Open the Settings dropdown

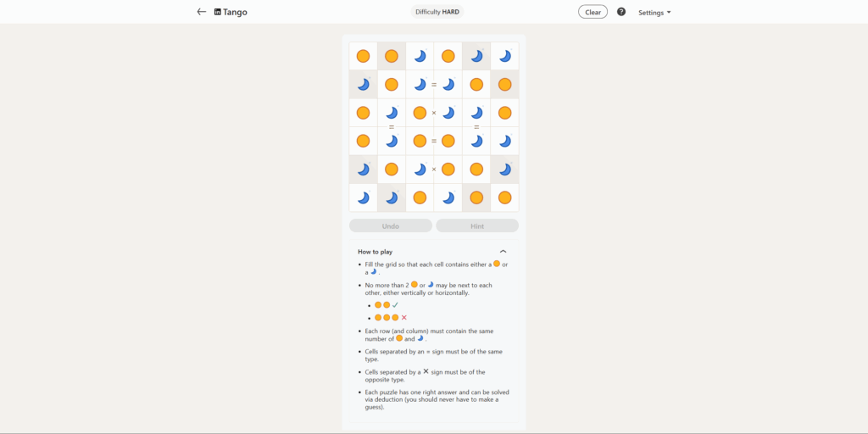(654, 13)
